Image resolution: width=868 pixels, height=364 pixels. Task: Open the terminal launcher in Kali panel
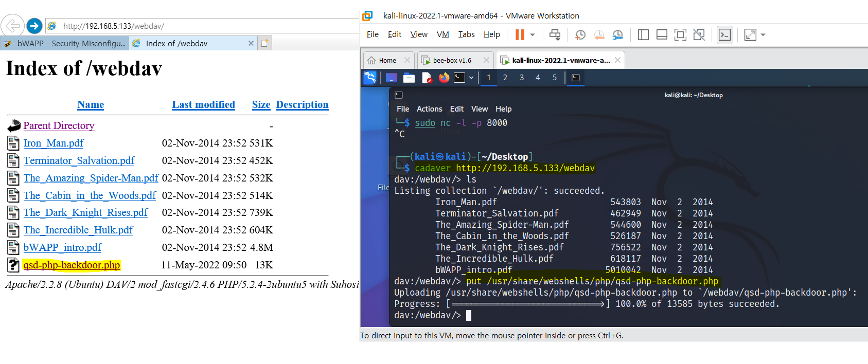[x=459, y=78]
